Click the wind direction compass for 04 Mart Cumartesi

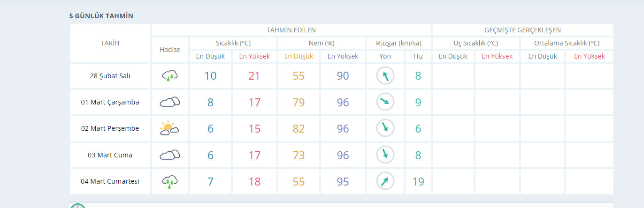pyautogui.click(x=385, y=181)
